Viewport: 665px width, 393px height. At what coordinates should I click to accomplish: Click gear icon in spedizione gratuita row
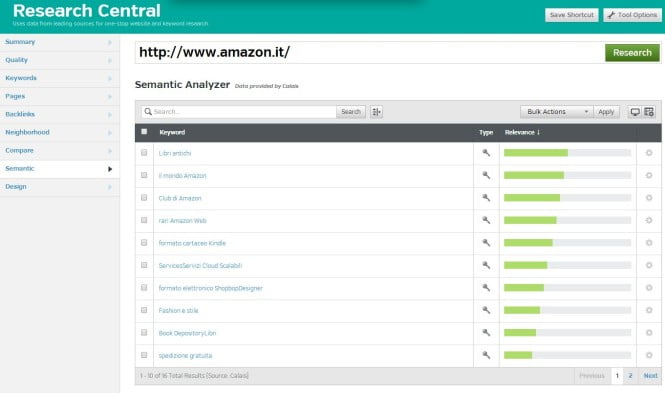(x=649, y=355)
